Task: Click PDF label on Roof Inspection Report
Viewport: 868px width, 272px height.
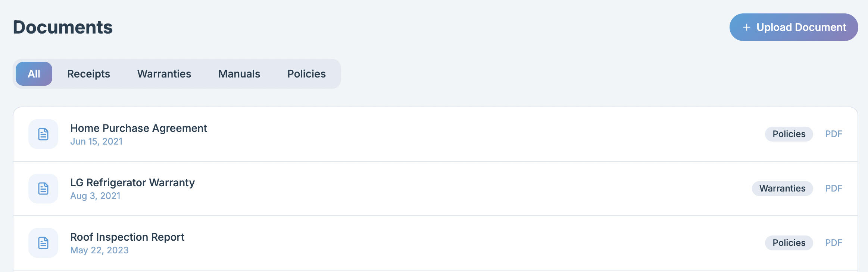Action: point(833,243)
